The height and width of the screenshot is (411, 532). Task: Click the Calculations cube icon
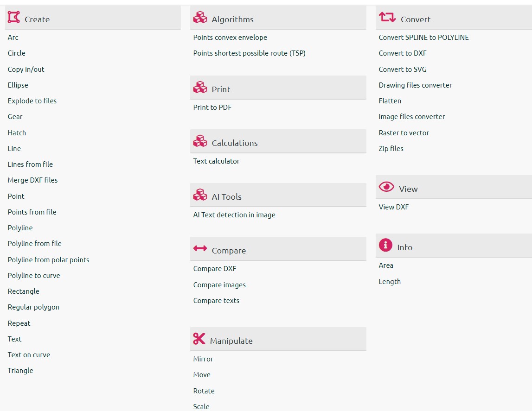coord(200,140)
